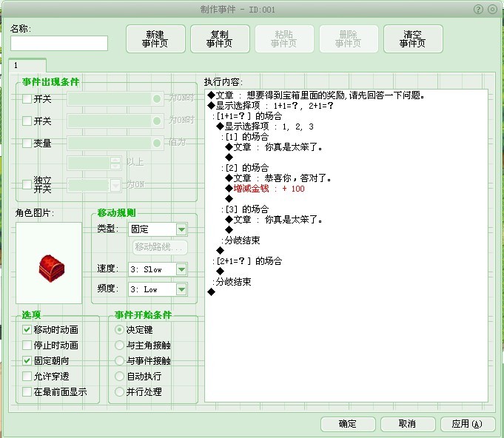Select the [2+1=?] 的场合 branch line
Image resolution: width=504 pixels, height=438 pixels.
click(x=247, y=261)
